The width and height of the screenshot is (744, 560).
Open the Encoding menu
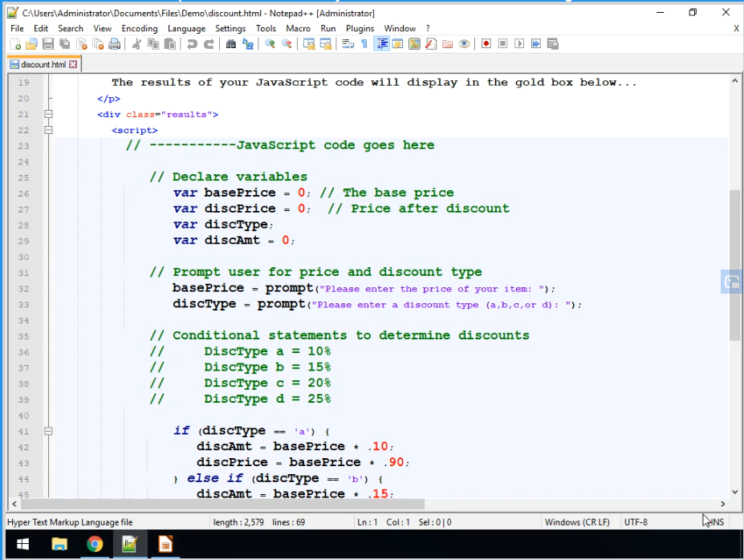pyautogui.click(x=139, y=28)
